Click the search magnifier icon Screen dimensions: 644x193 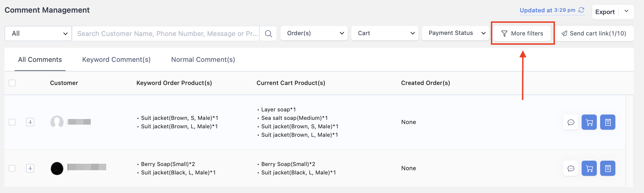tap(268, 34)
